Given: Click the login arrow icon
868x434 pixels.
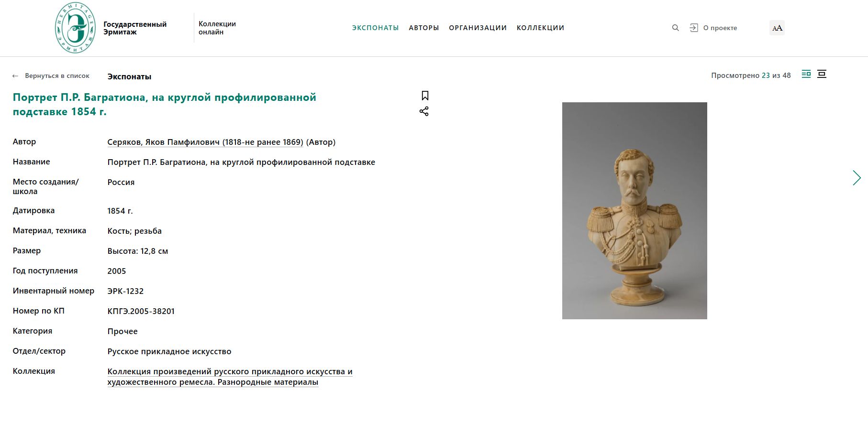Looking at the screenshot, I should click(694, 28).
